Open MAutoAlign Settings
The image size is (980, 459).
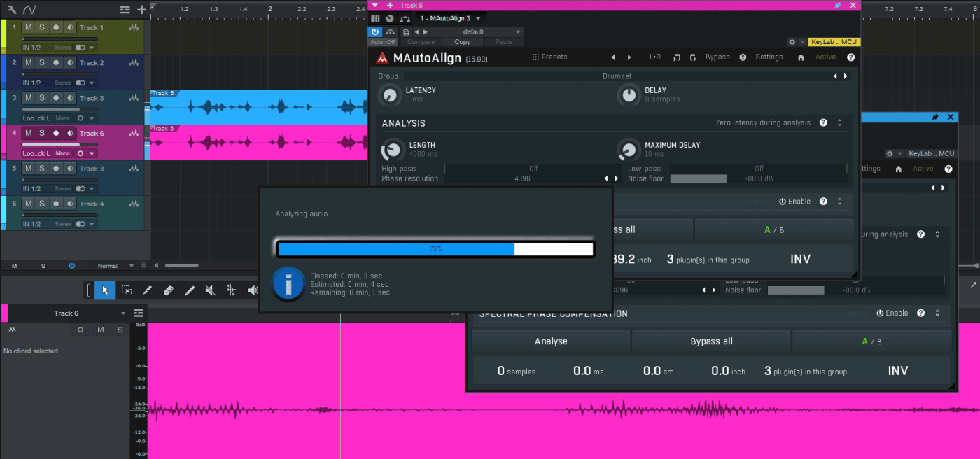(769, 57)
